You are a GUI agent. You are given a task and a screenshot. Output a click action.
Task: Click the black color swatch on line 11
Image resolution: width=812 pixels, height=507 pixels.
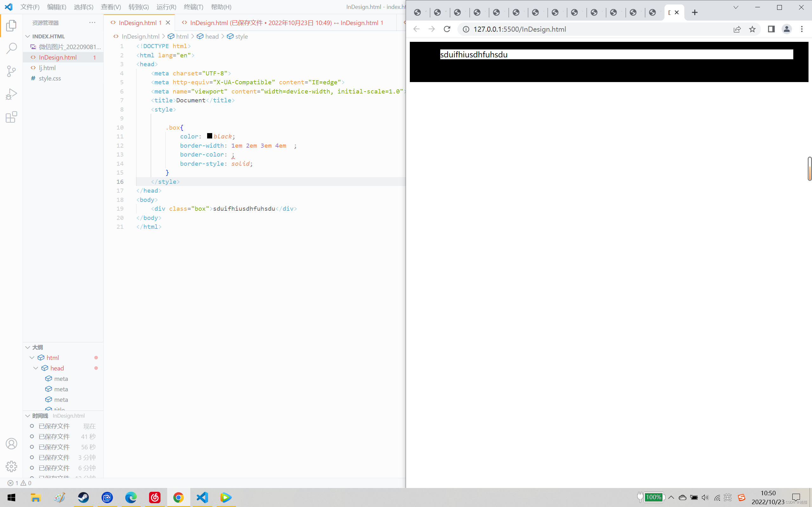pos(209,136)
